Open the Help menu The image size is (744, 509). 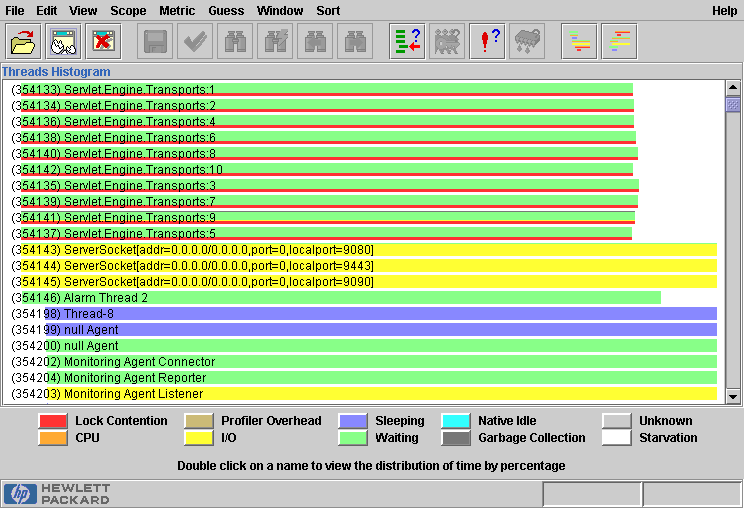pos(724,10)
